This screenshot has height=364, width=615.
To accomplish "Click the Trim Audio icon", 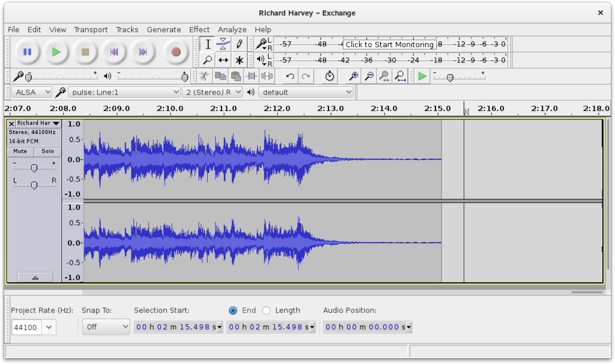I will tap(252, 76).
